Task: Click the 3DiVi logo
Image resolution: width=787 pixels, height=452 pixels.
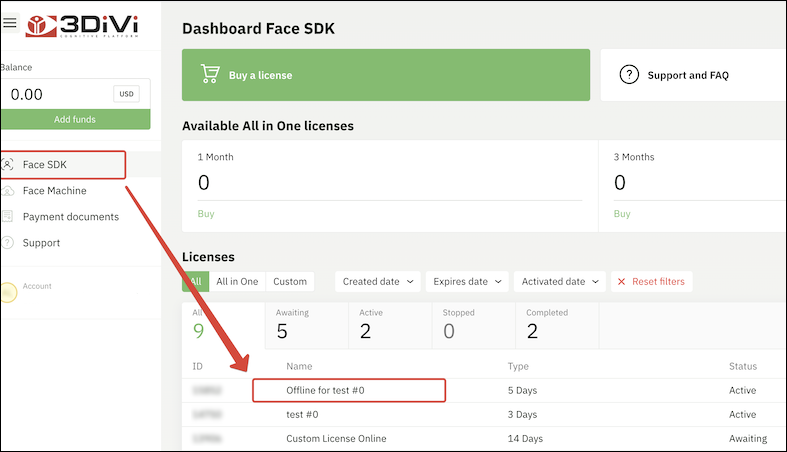Action: 82,26
